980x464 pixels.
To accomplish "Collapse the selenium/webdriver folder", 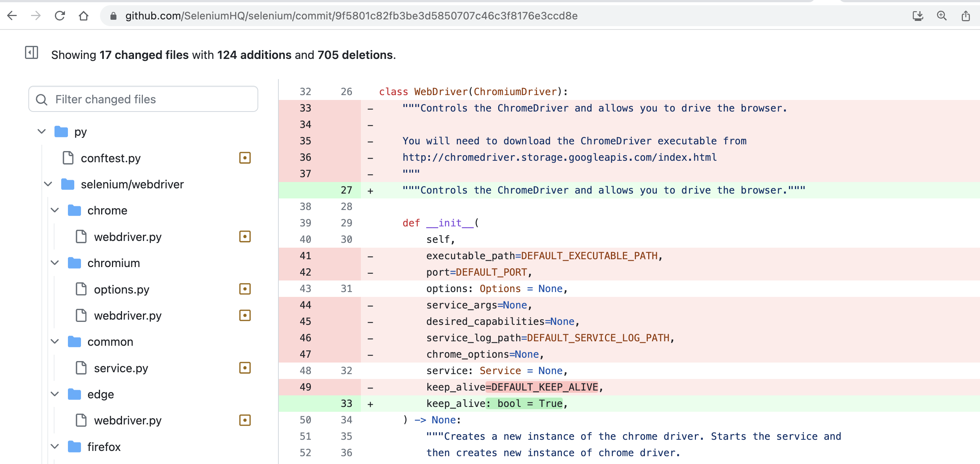I will 48,184.
